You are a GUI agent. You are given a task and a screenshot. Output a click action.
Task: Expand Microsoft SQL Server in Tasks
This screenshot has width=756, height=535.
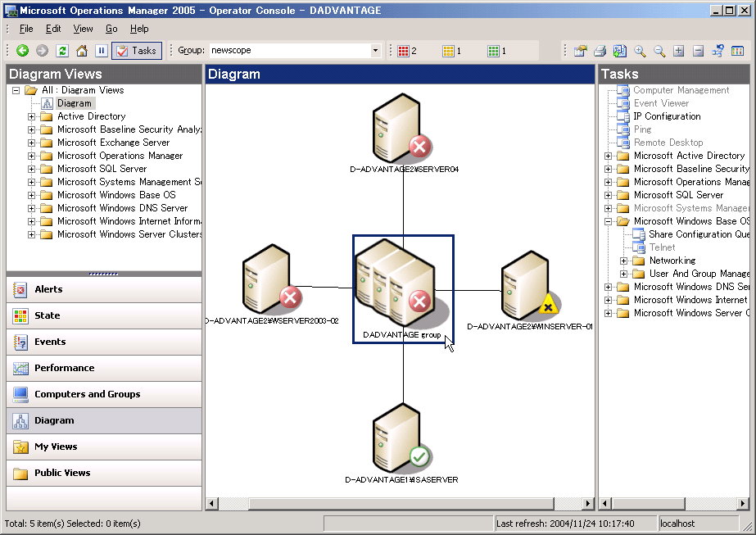point(608,195)
